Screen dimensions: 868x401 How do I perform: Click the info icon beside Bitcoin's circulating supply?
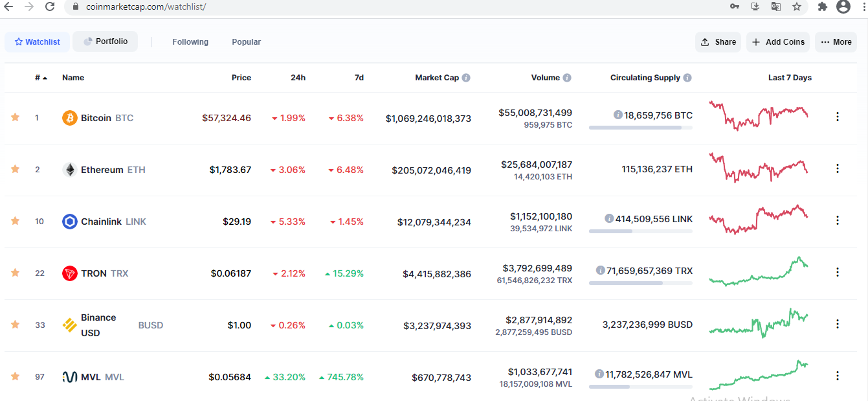pyautogui.click(x=618, y=115)
